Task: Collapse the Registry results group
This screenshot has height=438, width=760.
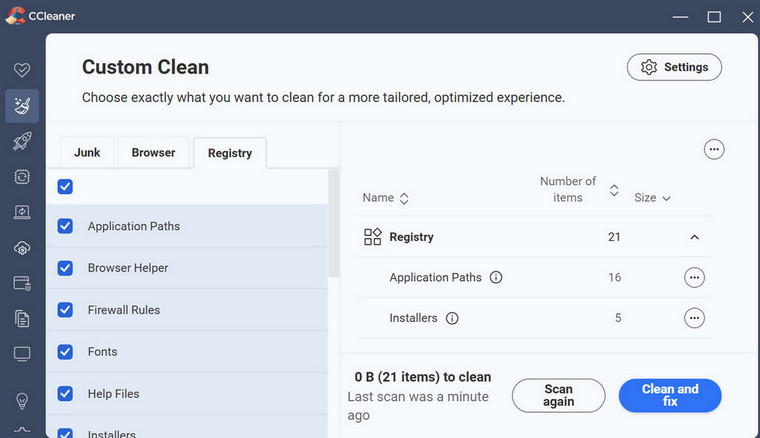Action: click(694, 237)
